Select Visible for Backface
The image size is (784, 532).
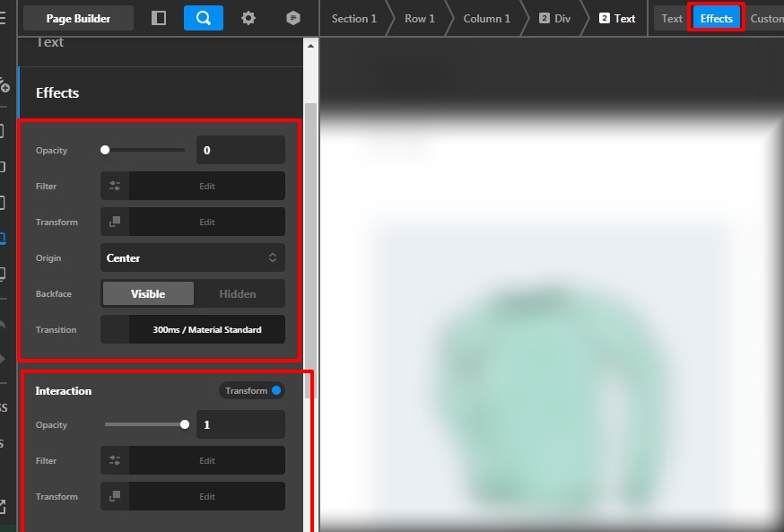(147, 293)
